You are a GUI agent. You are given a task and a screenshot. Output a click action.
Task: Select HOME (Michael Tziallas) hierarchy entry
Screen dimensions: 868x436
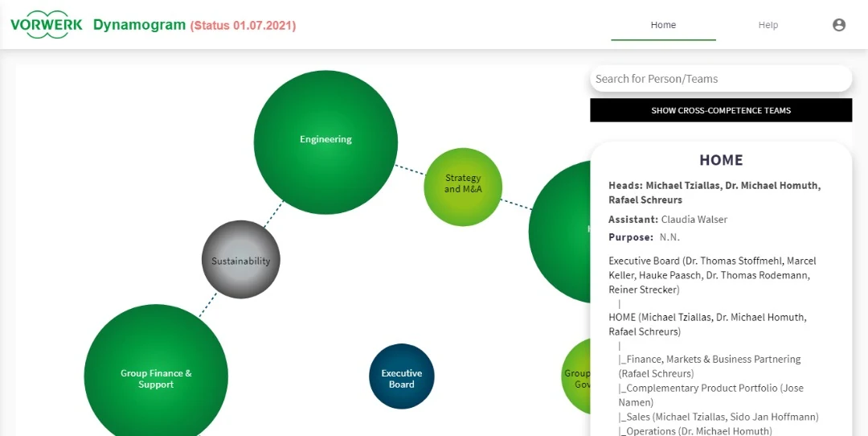pos(707,325)
